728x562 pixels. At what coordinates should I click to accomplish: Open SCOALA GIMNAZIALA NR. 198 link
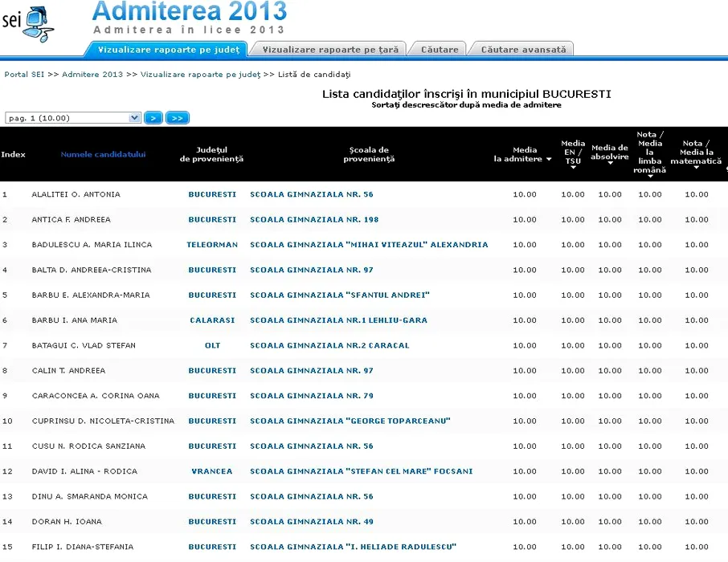point(314,219)
